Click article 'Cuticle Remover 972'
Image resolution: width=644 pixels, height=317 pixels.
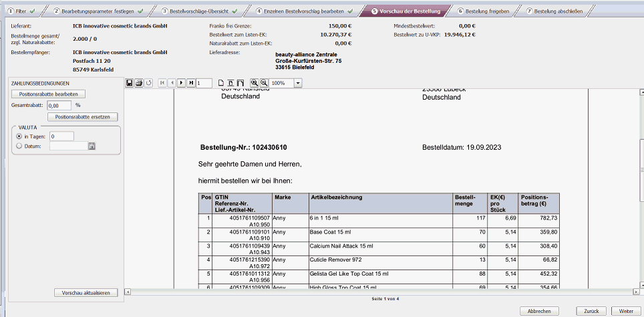coord(335,260)
